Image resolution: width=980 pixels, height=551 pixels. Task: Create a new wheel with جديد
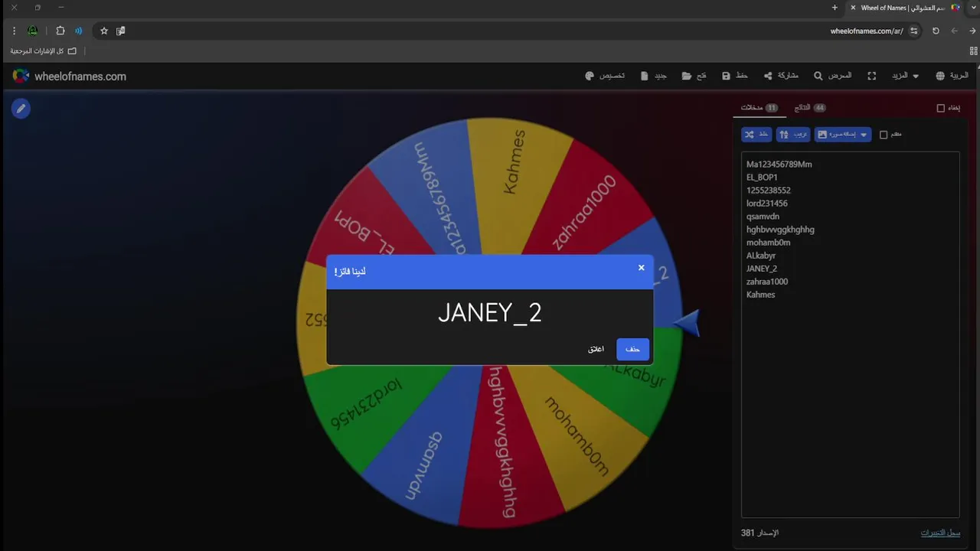(x=654, y=76)
